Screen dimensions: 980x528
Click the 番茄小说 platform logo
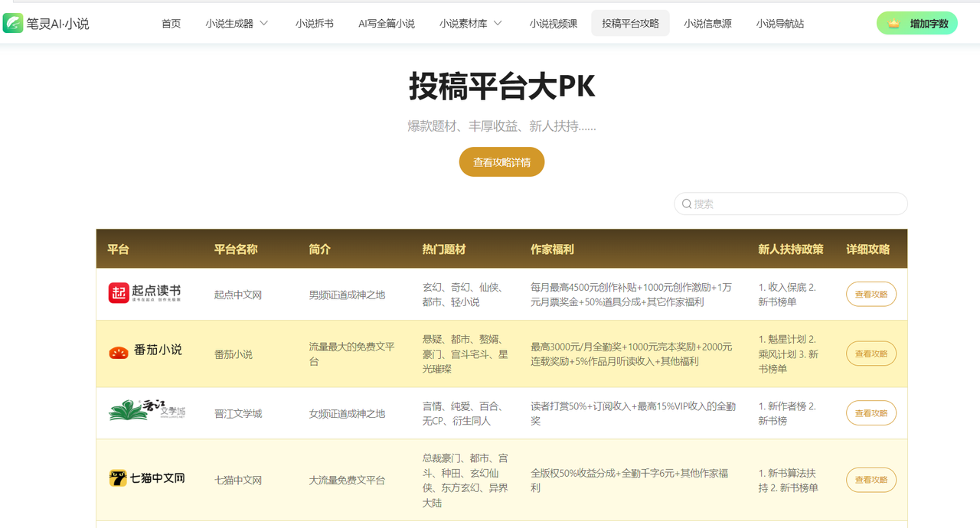[145, 350]
